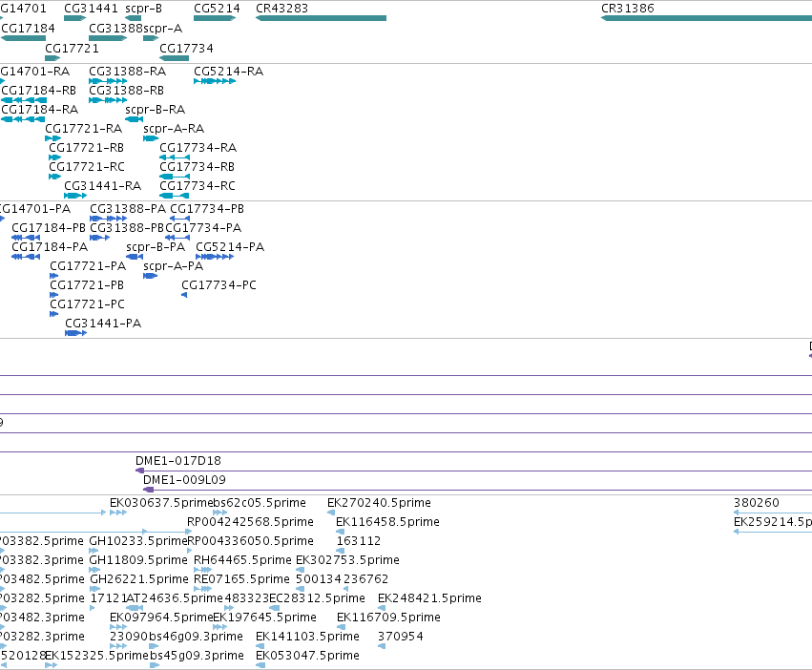Select EST EK116709.5prime label
812x670 pixels.
(x=388, y=618)
